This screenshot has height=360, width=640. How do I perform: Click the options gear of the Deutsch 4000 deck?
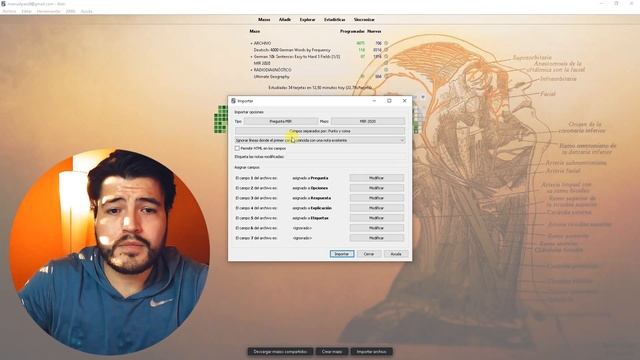(386, 50)
